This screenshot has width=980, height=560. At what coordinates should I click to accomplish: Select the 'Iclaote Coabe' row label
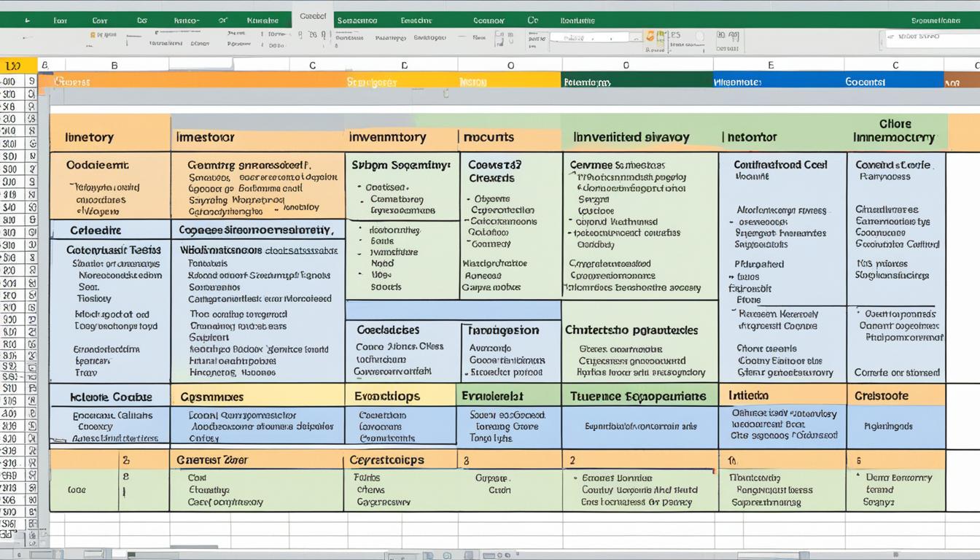click(110, 397)
